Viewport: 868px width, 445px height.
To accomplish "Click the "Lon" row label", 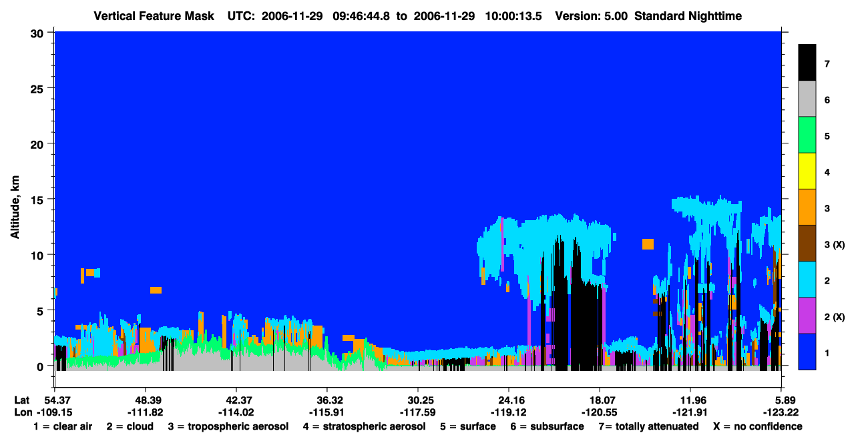I will [x=22, y=412].
